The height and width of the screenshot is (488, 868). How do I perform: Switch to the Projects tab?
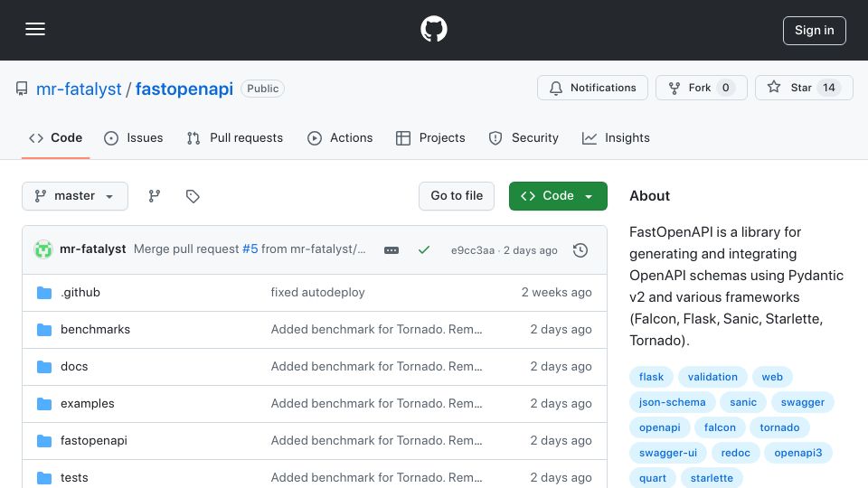pos(430,137)
